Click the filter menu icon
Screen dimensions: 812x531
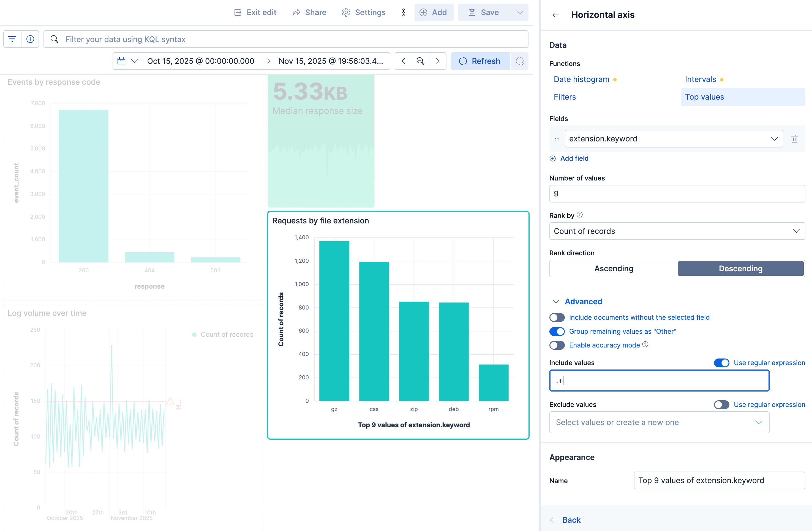click(x=12, y=39)
